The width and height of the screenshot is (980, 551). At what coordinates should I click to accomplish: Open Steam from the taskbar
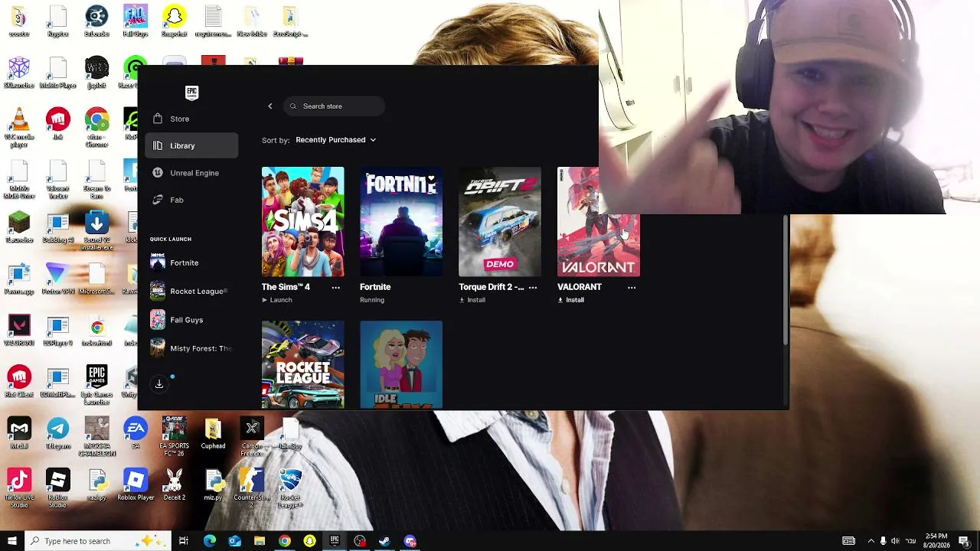(385, 541)
